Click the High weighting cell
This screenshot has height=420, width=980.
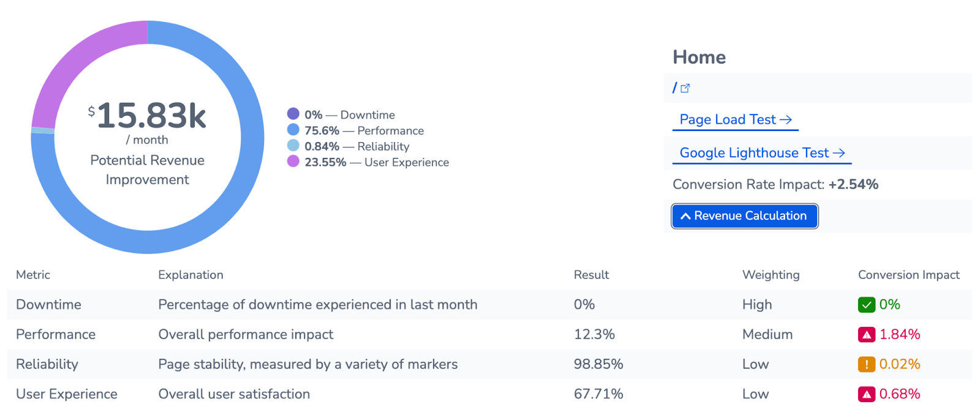point(757,305)
